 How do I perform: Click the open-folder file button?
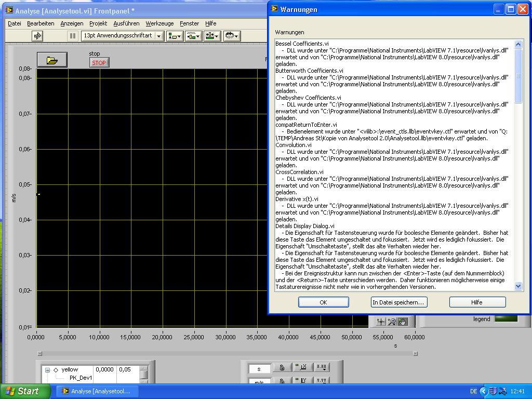point(52,61)
